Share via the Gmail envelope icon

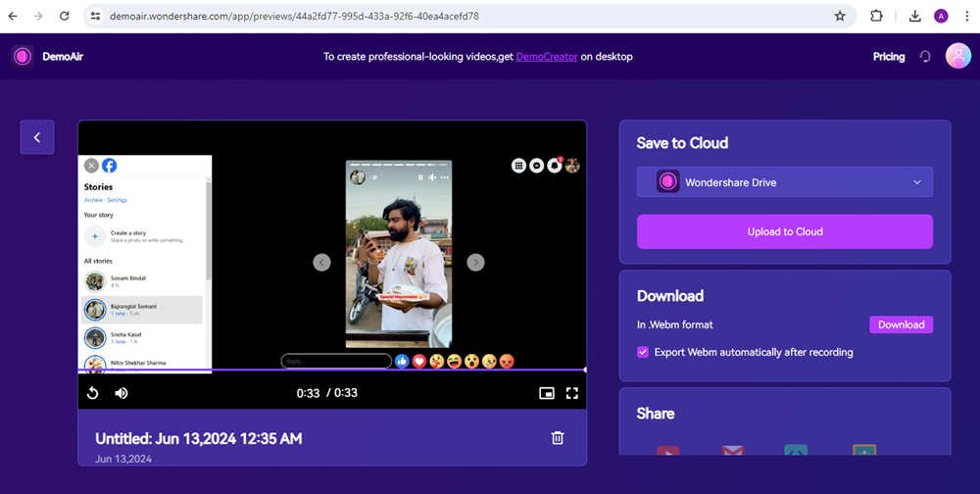click(732, 450)
